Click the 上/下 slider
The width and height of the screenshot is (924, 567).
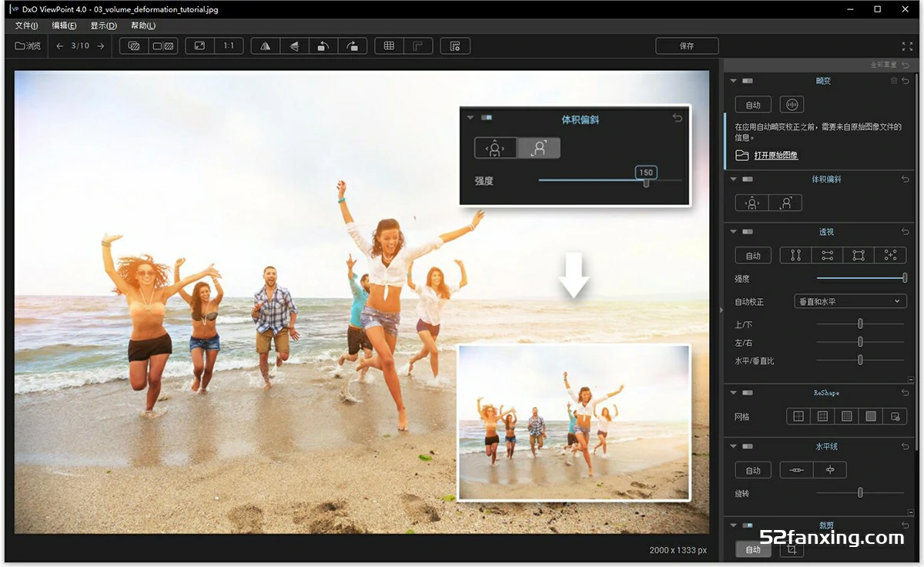point(860,324)
